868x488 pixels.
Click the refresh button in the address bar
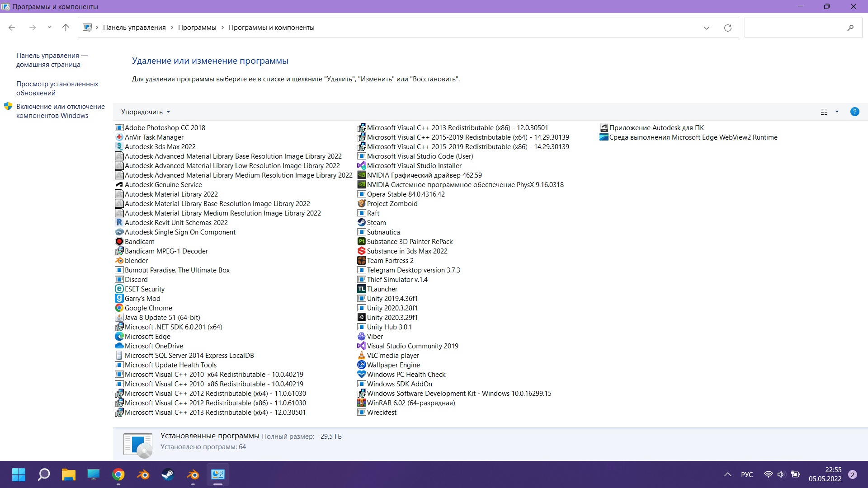coord(728,28)
